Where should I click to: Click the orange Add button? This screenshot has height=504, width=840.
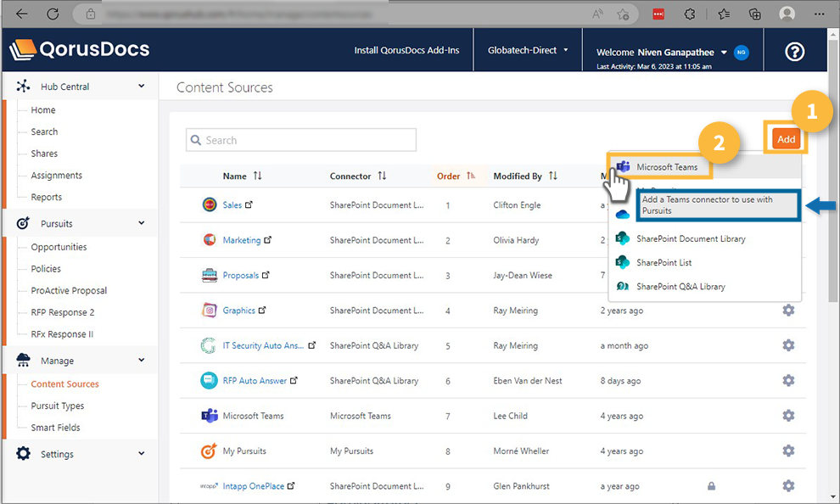click(x=786, y=139)
